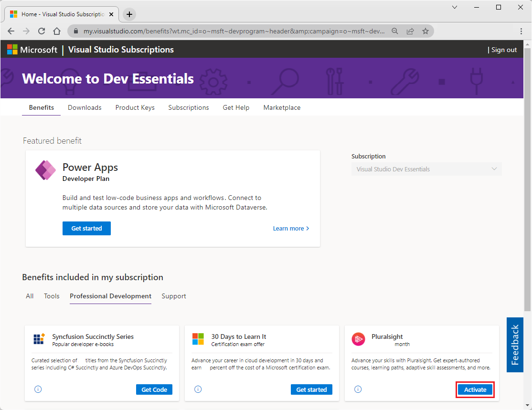This screenshot has height=410, width=532.
Task: Click the Pluralsight logo icon
Action: pos(358,339)
